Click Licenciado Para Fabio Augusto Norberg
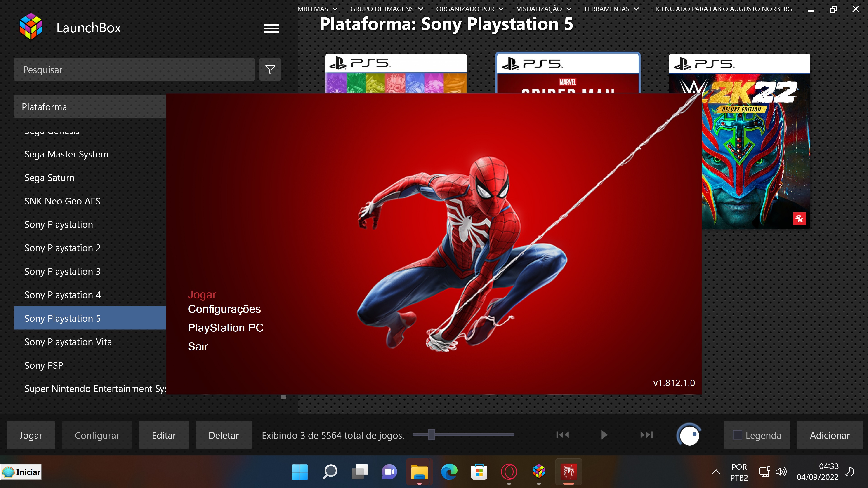 722,9
